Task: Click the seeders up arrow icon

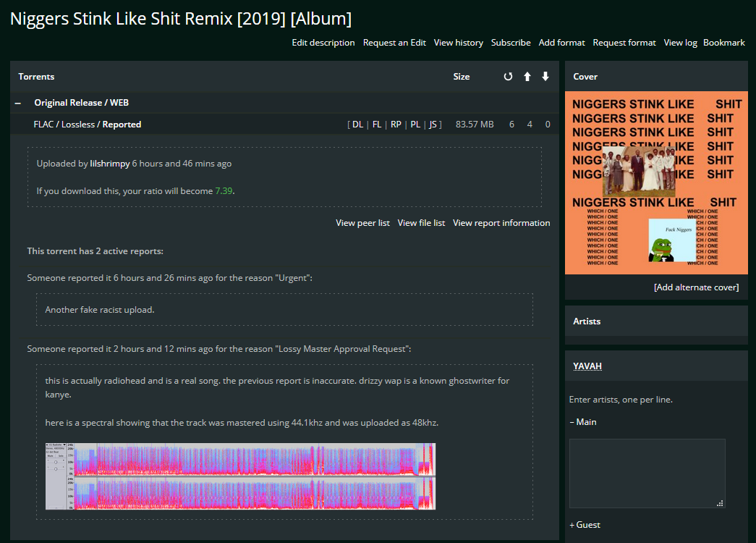Action: (x=527, y=76)
